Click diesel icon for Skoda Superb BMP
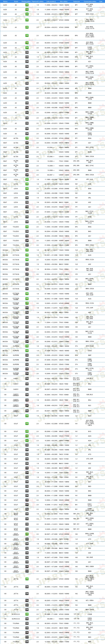 pyautogui.click(x=27, y=355)
